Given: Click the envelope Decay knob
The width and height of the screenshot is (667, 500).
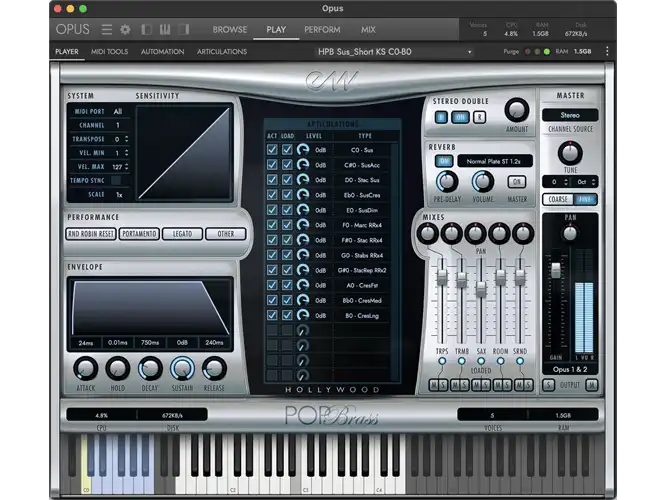Looking at the screenshot, I should pyautogui.click(x=150, y=369).
